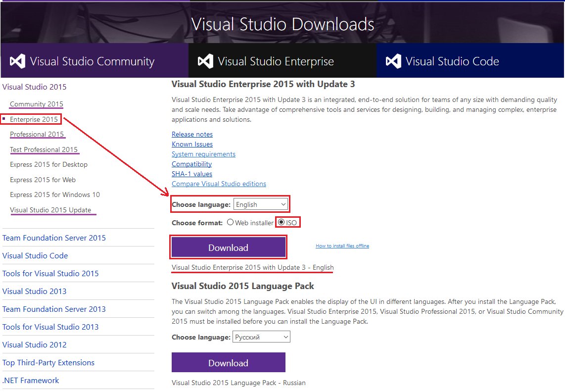This screenshot has height=392, width=565.
Task: Open the Known Issues link
Action: pyautogui.click(x=192, y=144)
